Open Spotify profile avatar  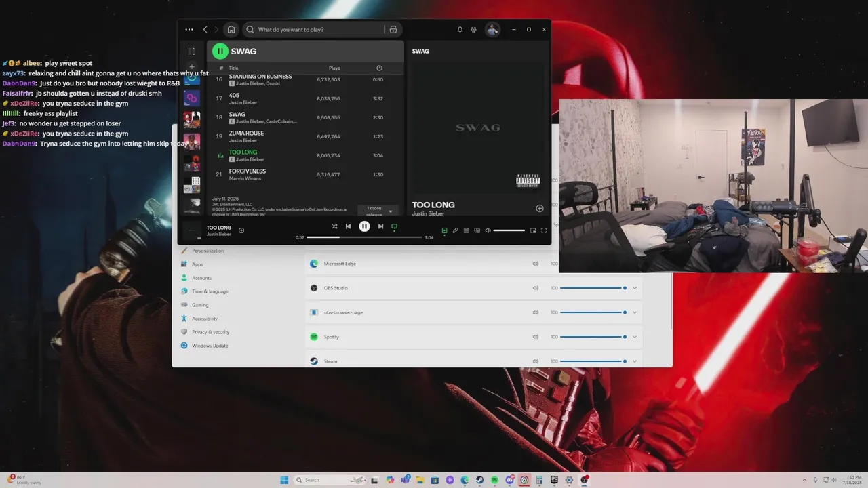492,30
